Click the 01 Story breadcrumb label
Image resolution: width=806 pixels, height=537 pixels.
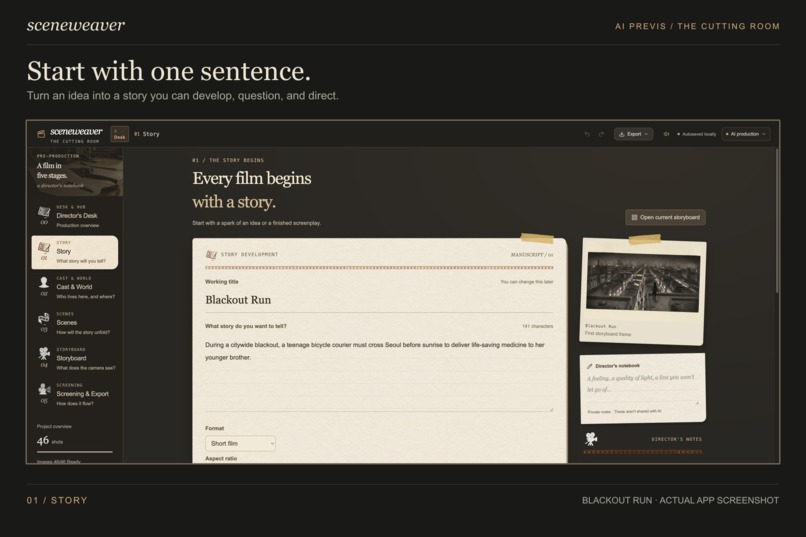pos(146,134)
